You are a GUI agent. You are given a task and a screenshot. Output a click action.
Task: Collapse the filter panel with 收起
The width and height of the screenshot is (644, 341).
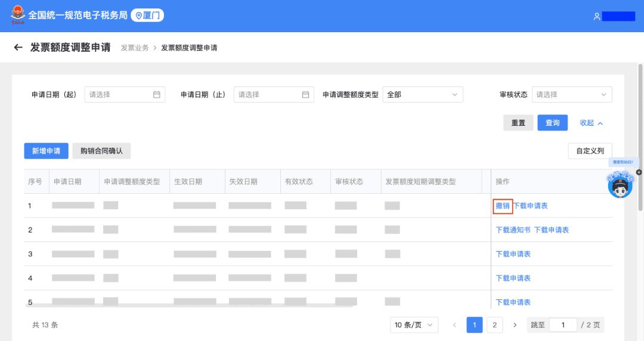591,123
